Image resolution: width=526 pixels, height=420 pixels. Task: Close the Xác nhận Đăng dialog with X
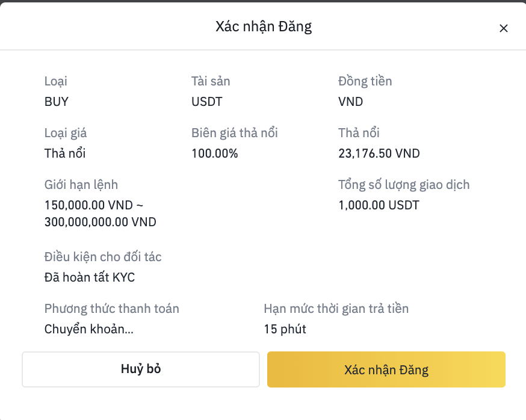point(503,28)
